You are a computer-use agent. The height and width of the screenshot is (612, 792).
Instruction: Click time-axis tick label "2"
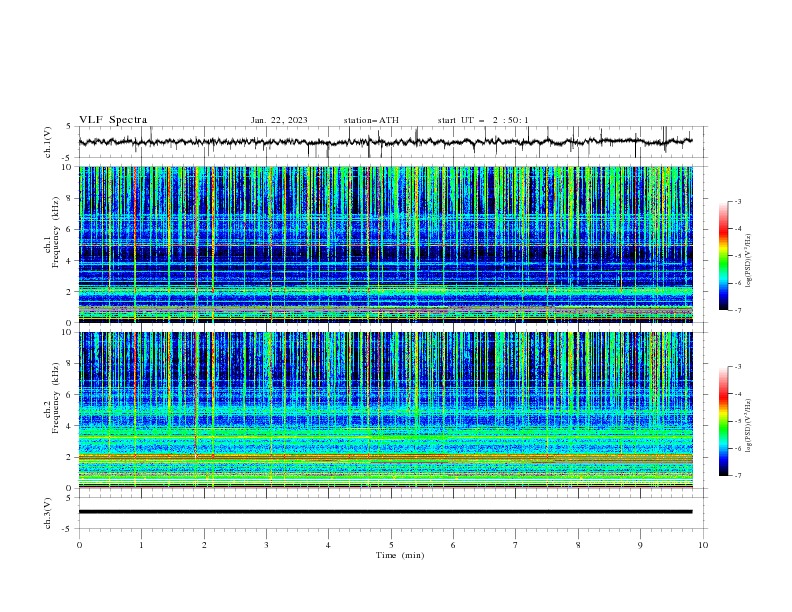tap(204, 545)
